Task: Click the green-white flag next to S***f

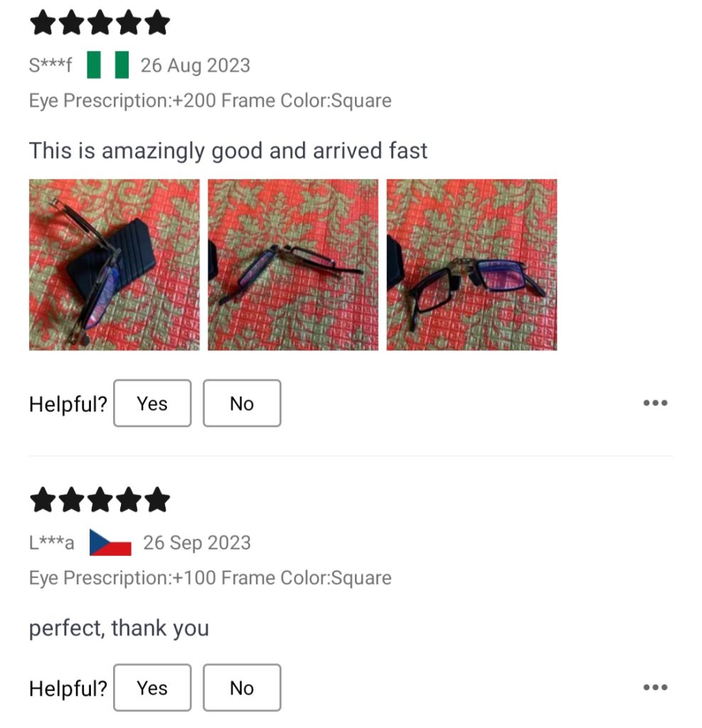Action: [108, 65]
